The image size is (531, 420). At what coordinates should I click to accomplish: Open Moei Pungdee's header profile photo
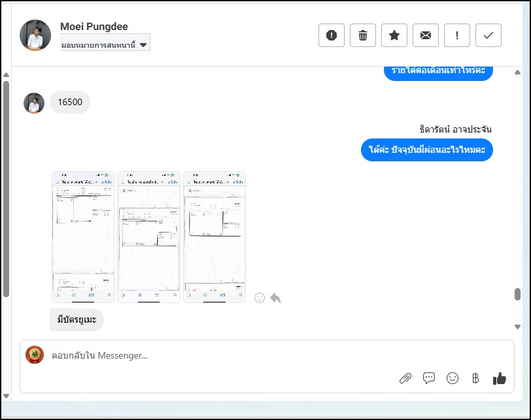[35, 35]
